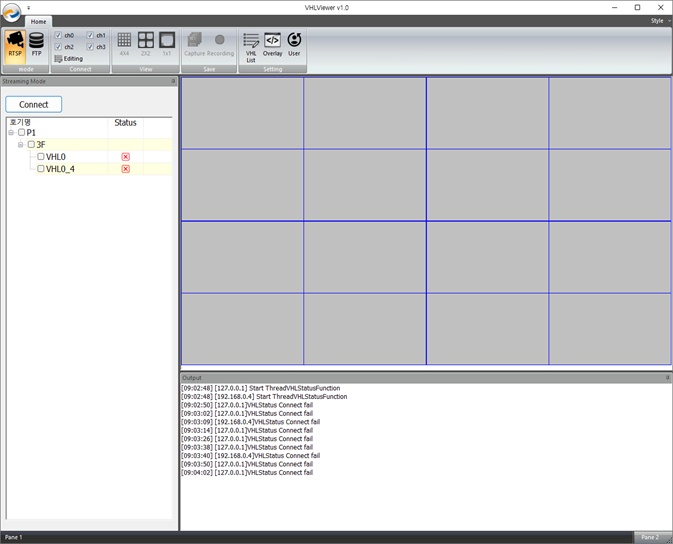Collapse the 3F tree node

coord(20,145)
